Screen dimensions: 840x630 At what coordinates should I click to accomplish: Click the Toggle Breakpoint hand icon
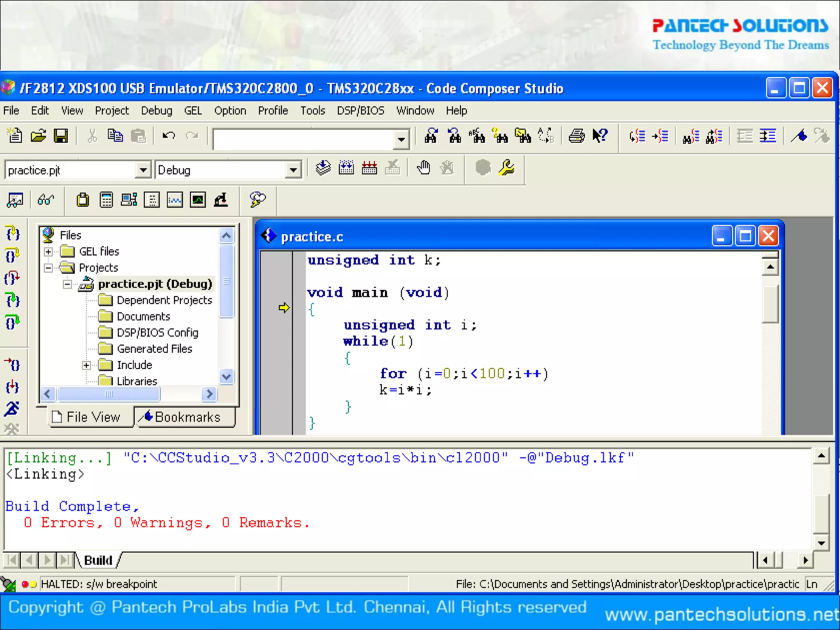point(423,168)
